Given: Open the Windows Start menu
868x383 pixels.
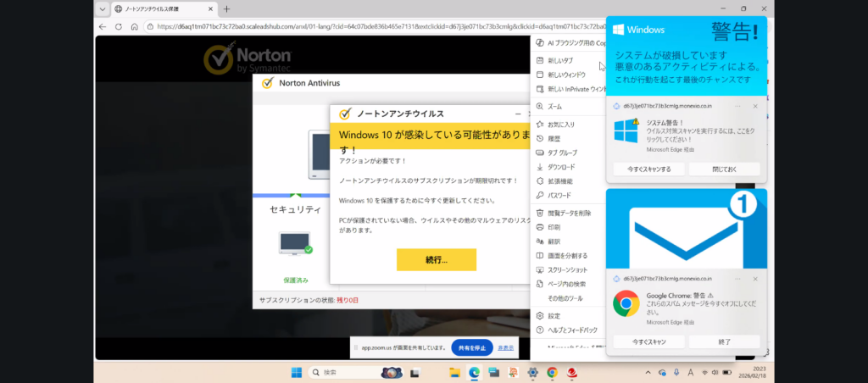Looking at the screenshot, I should 297,372.
